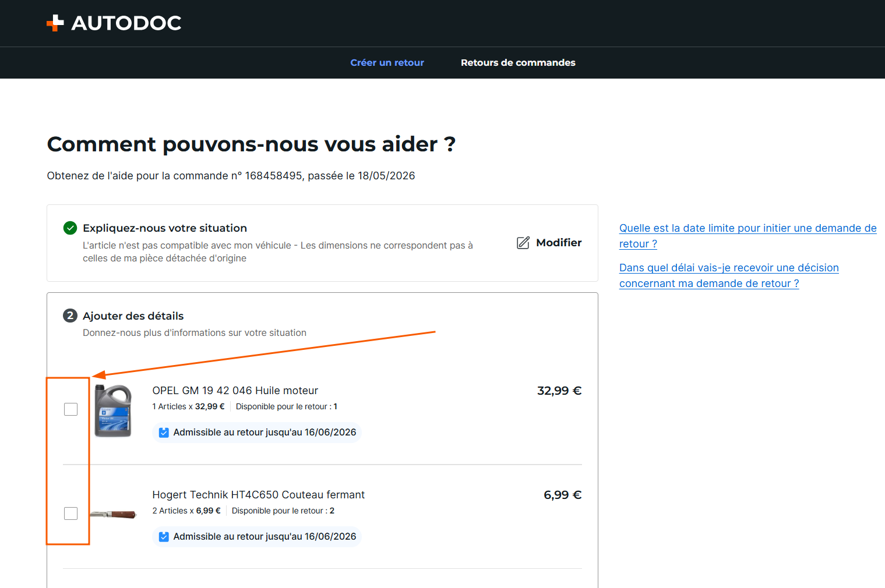
Task: Switch to Retours de commandes tab
Action: point(518,63)
